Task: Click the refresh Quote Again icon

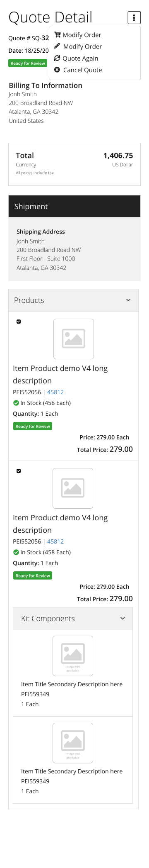Action: pyautogui.click(x=58, y=58)
